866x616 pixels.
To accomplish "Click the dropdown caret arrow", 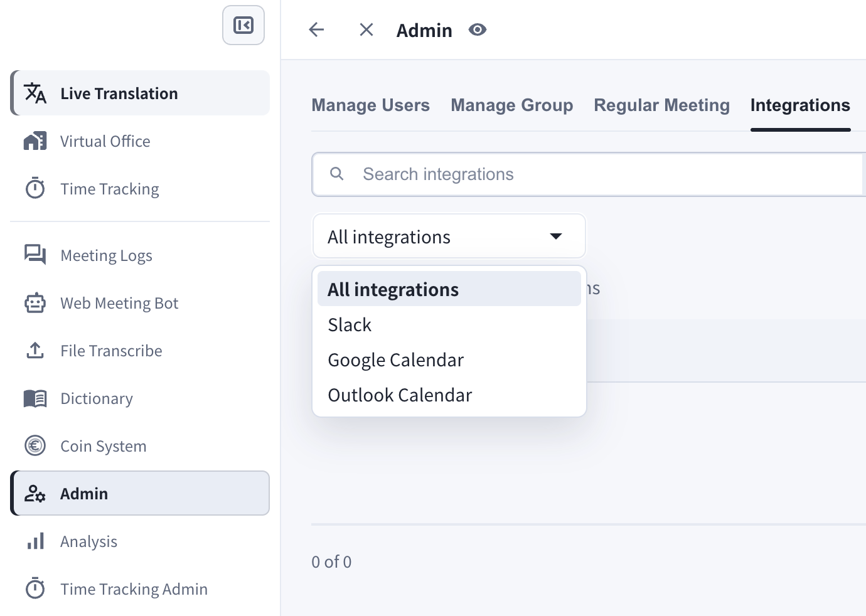I will 556,236.
